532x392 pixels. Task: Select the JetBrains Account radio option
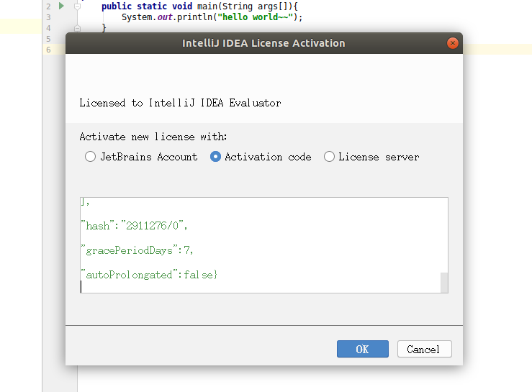point(90,157)
